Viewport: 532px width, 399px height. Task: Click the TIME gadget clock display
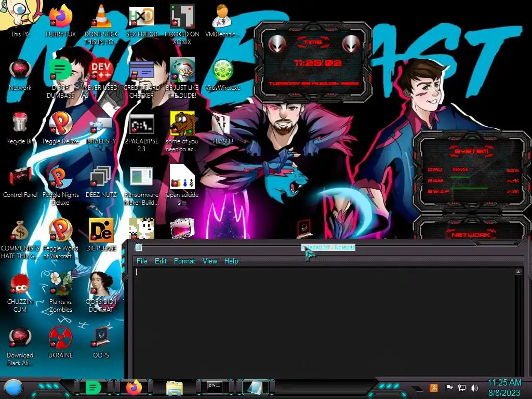pyautogui.click(x=318, y=63)
